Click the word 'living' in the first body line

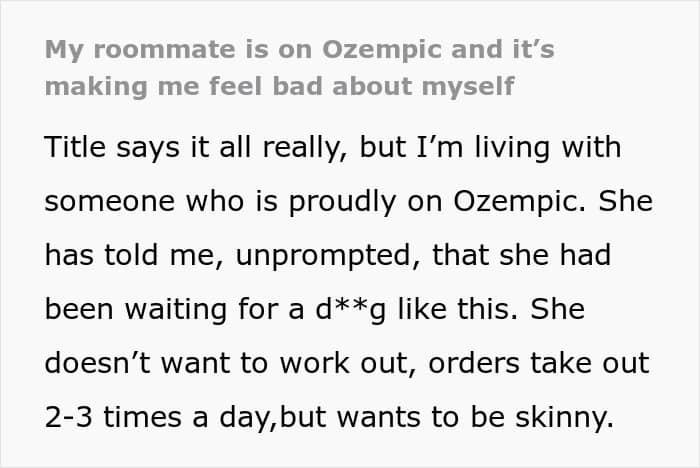coord(512,148)
